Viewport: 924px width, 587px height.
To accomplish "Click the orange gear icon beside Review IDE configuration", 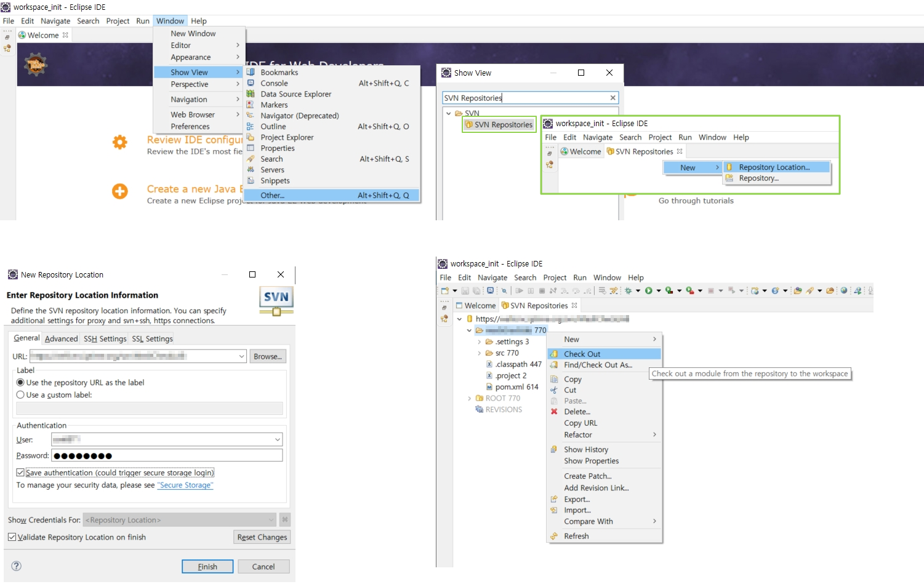I will [120, 142].
